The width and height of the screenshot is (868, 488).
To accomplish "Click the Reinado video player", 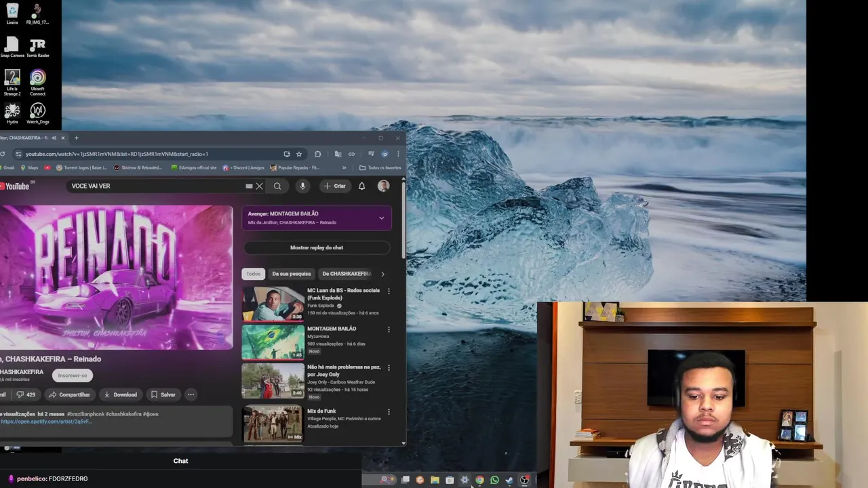I will point(116,277).
